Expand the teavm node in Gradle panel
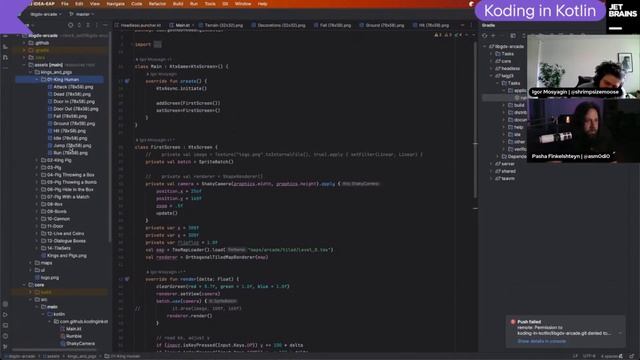This screenshot has width=640, height=360. (x=491, y=178)
